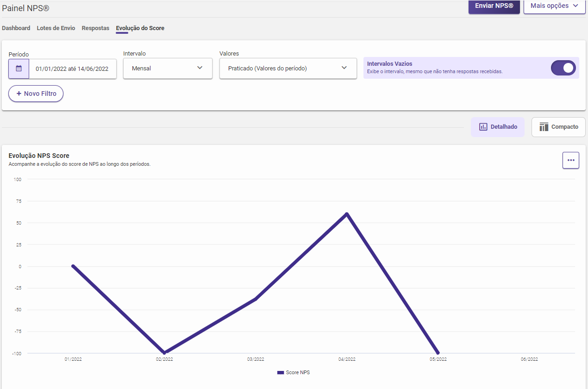Select the Evolução do Score tab
The width and height of the screenshot is (588, 389).
(x=140, y=28)
